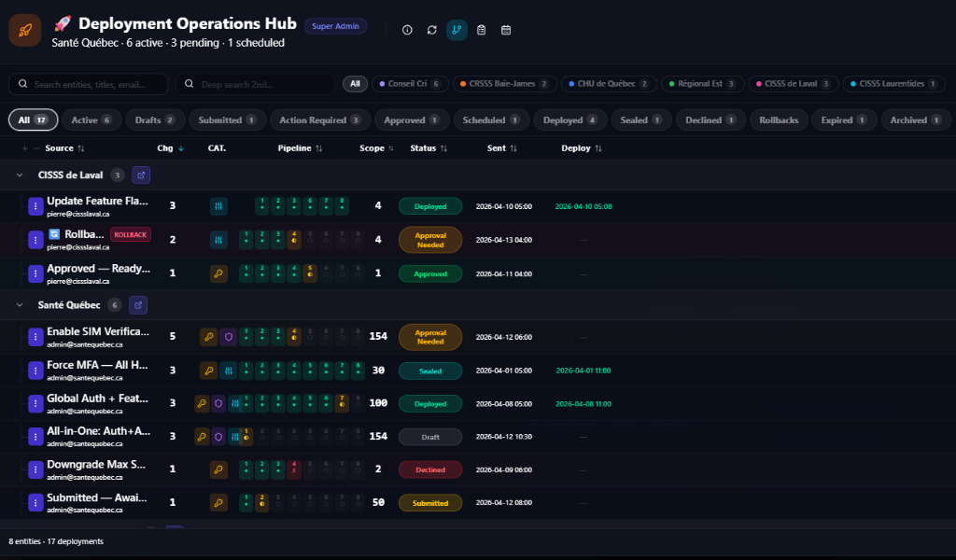Switch to the Rollbacks tab
Screen dimensions: 956x560
tap(779, 120)
